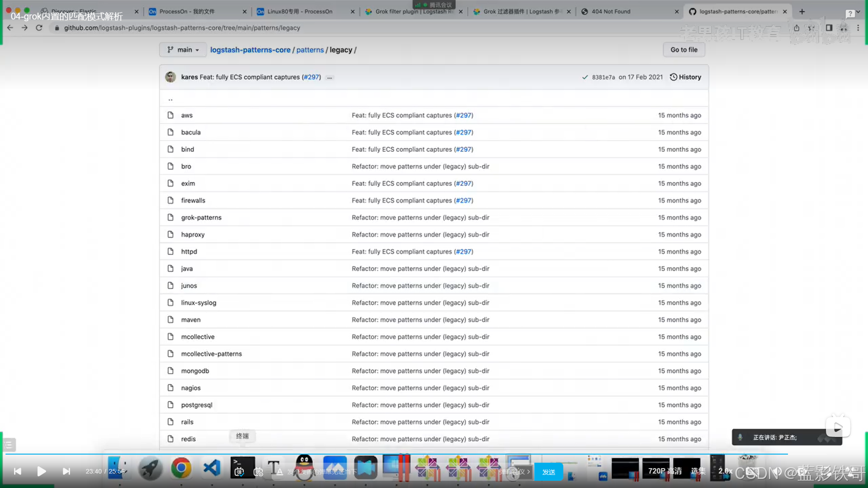
Task: Open the mcollective-patterns file
Action: point(211,354)
